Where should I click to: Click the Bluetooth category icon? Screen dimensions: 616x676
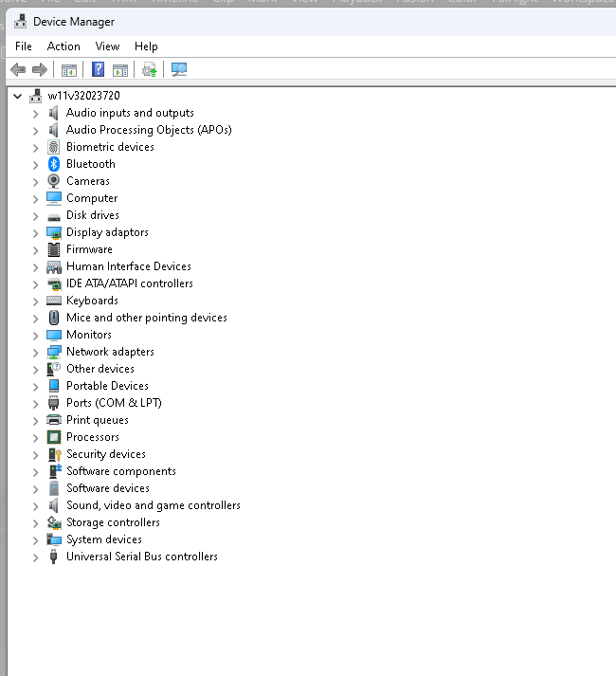[54, 164]
